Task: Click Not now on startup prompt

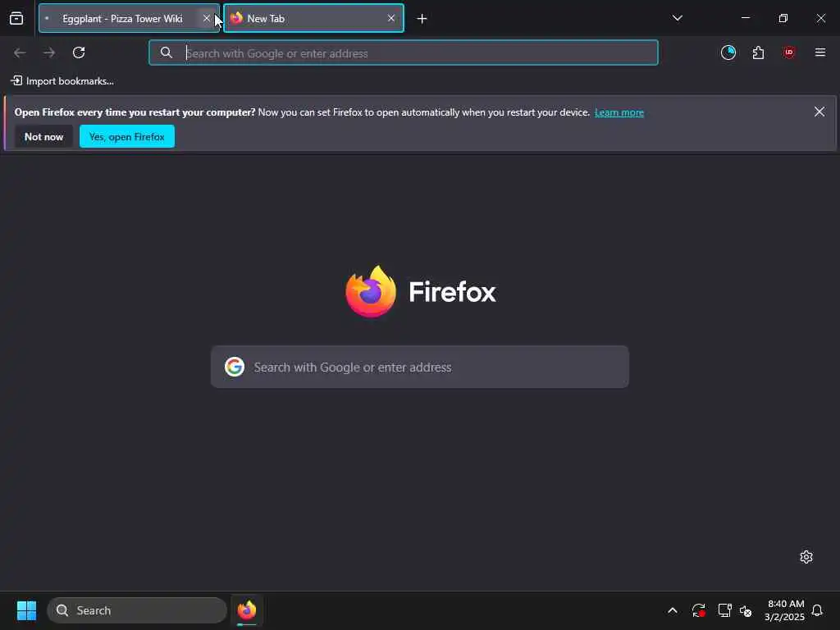Action: (x=44, y=137)
